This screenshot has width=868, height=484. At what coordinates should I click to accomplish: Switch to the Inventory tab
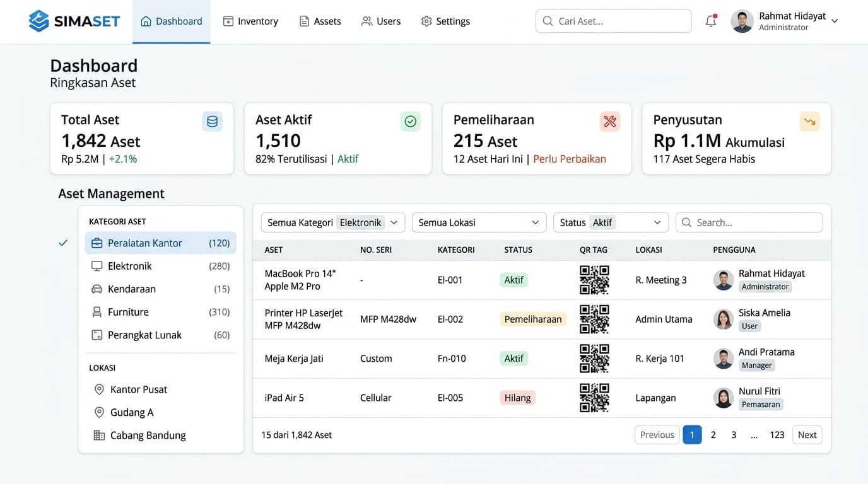pos(250,21)
